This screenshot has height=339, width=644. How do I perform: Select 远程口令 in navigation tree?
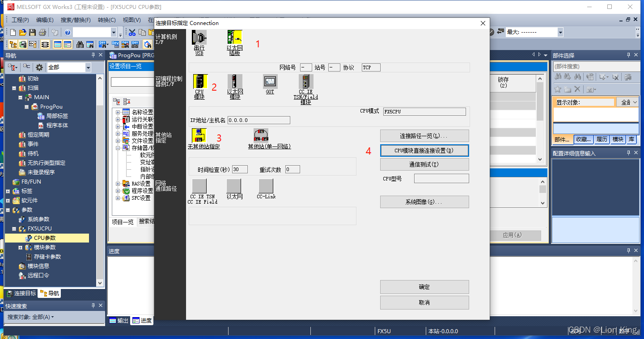click(38, 276)
